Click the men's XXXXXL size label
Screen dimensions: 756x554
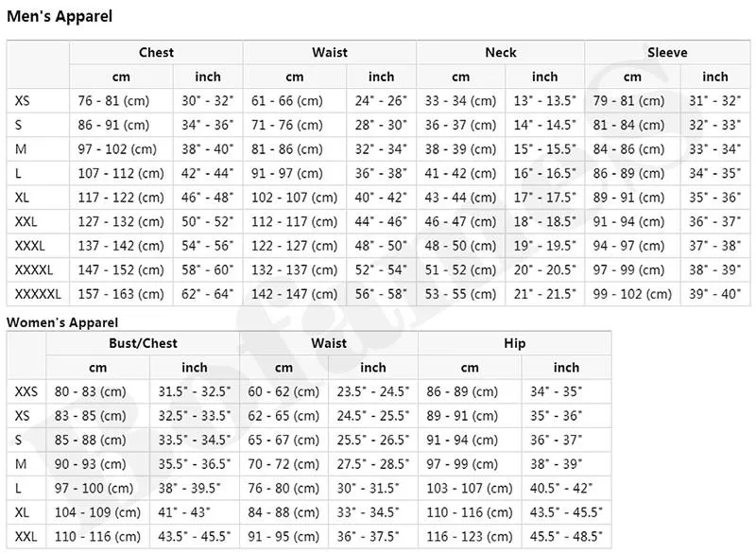click(x=38, y=294)
